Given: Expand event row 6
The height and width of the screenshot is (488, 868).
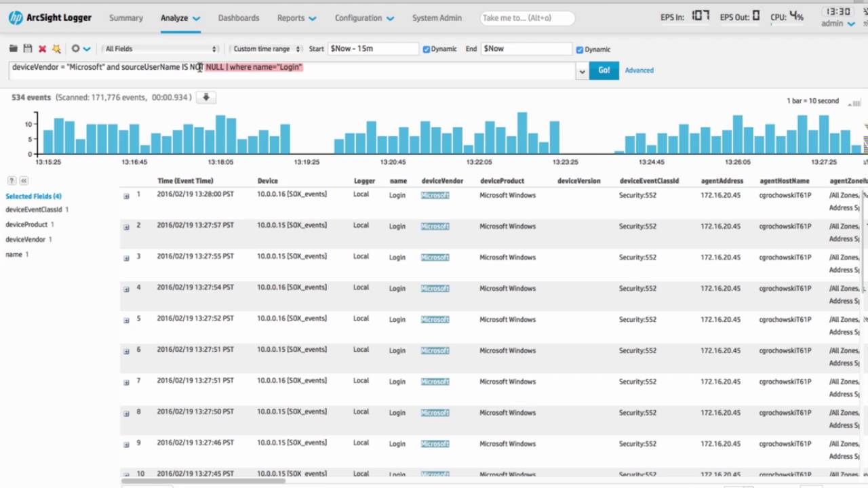Looking at the screenshot, I should point(126,352).
